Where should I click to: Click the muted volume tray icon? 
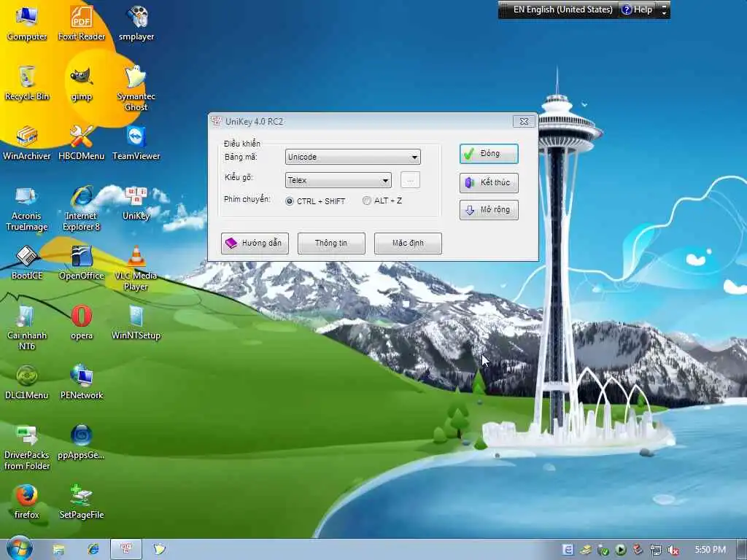673,550
